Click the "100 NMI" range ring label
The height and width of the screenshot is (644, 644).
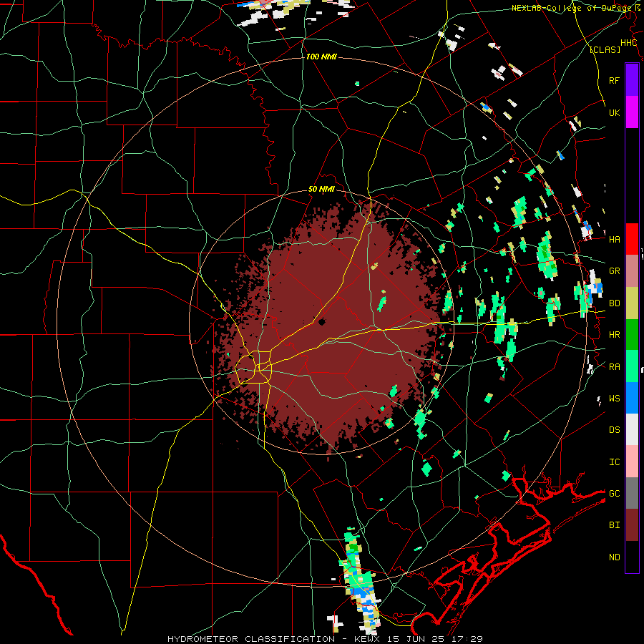point(321,57)
